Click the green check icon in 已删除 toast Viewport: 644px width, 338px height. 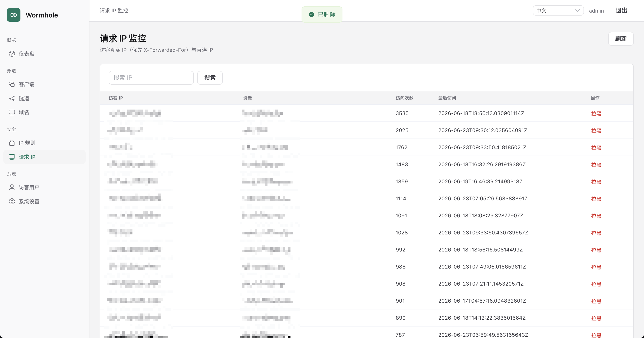[x=311, y=14]
